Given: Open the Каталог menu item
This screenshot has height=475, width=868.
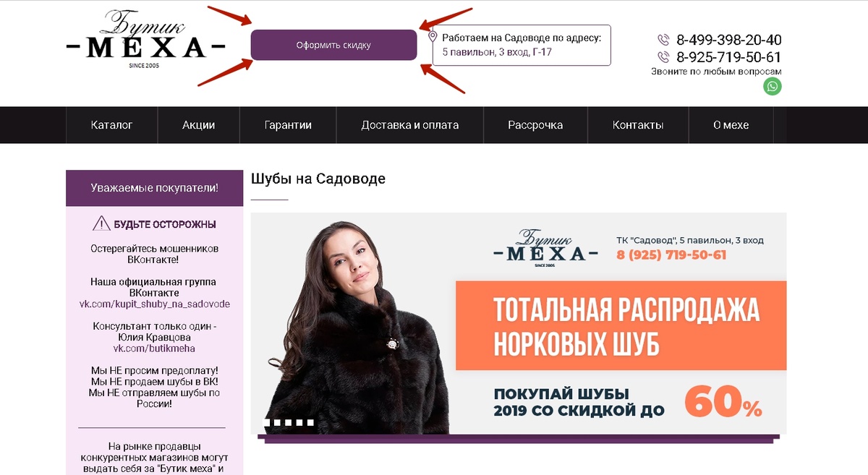Looking at the screenshot, I should [112, 125].
